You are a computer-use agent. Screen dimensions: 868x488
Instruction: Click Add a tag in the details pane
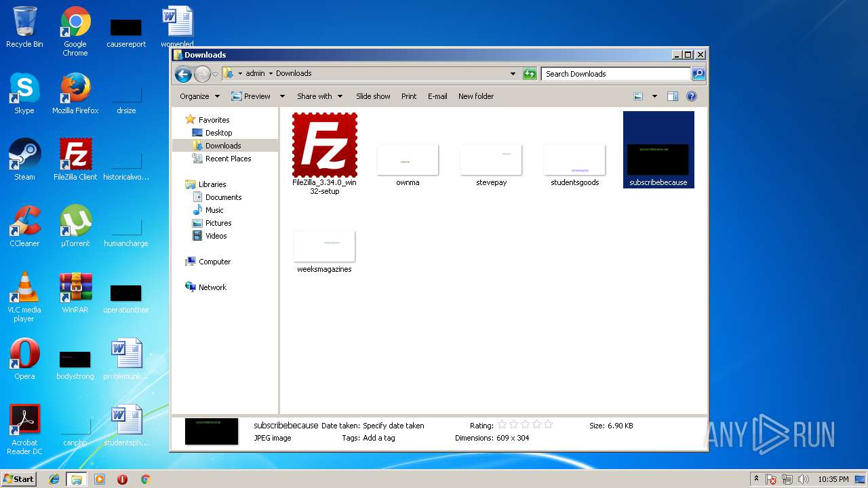pyautogui.click(x=378, y=438)
